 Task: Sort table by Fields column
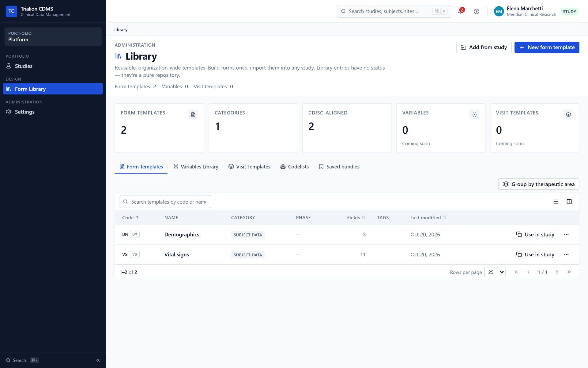[356, 217]
